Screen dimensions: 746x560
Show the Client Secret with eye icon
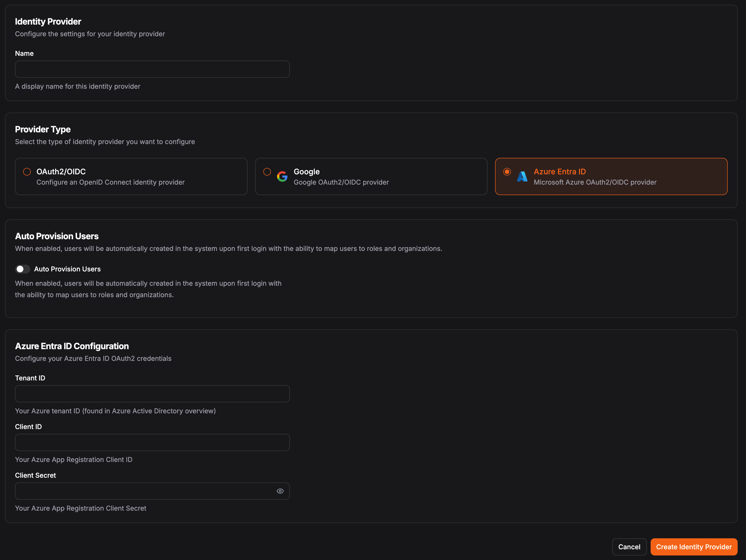coord(280,491)
